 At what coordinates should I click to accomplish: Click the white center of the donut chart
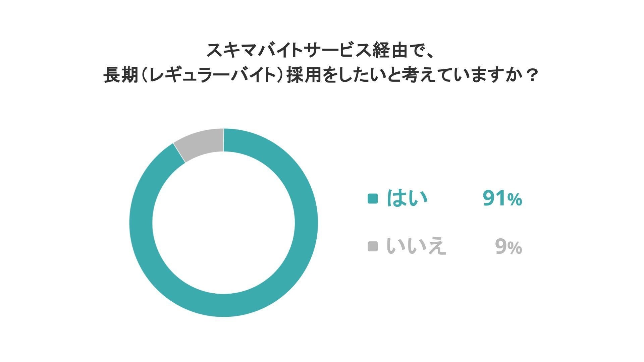pyautogui.click(x=223, y=223)
